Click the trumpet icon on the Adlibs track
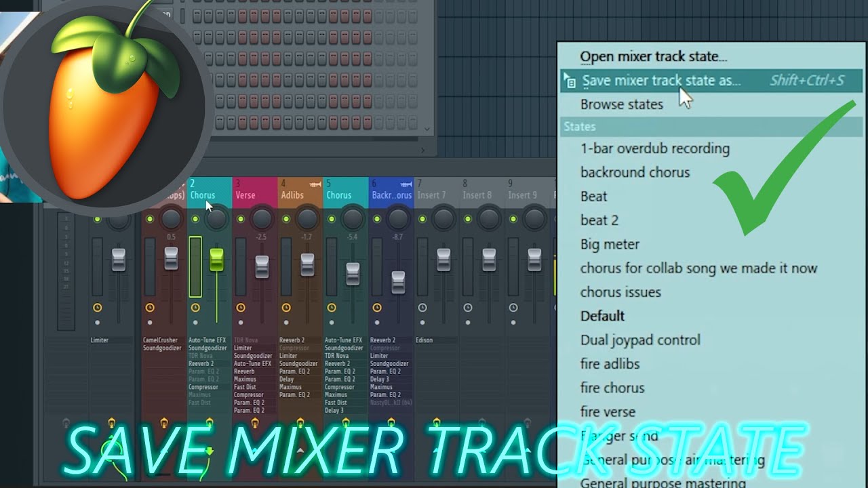 pos(315,184)
